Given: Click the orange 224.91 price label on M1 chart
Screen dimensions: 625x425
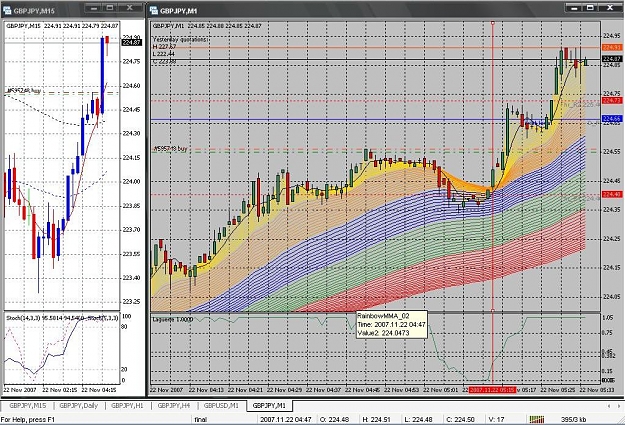Looking at the screenshot, I should [x=611, y=47].
